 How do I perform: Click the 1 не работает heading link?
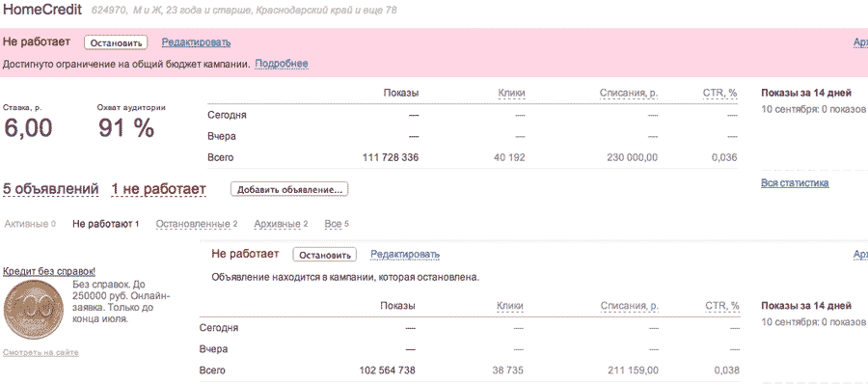pyautogui.click(x=158, y=189)
